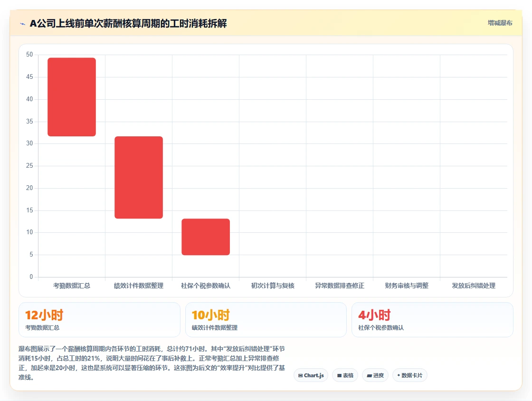The width and height of the screenshot is (532, 401).
Task: Click x-axis label 考勤数据汇总
Action: 72,286
